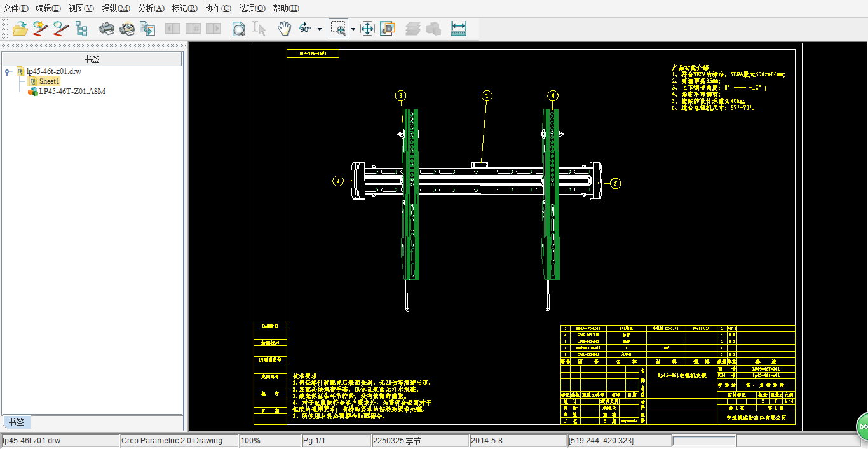Open the 文件(F) menu
Screen dimensions: 868x449
pos(16,8)
